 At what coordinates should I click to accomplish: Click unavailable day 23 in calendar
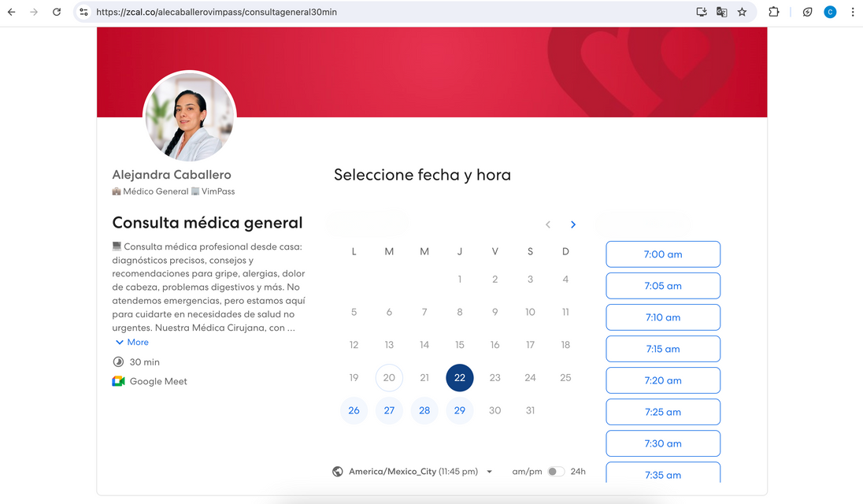click(494, 377)
